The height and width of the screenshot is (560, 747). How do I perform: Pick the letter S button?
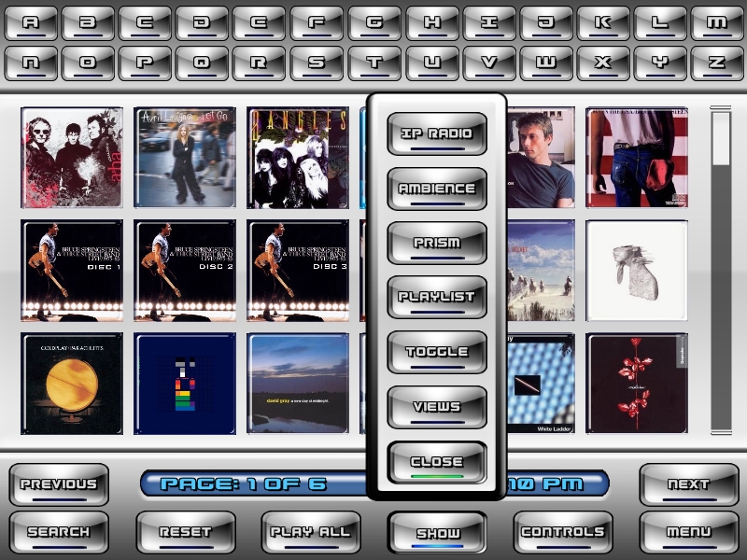[x=317, y=63]
